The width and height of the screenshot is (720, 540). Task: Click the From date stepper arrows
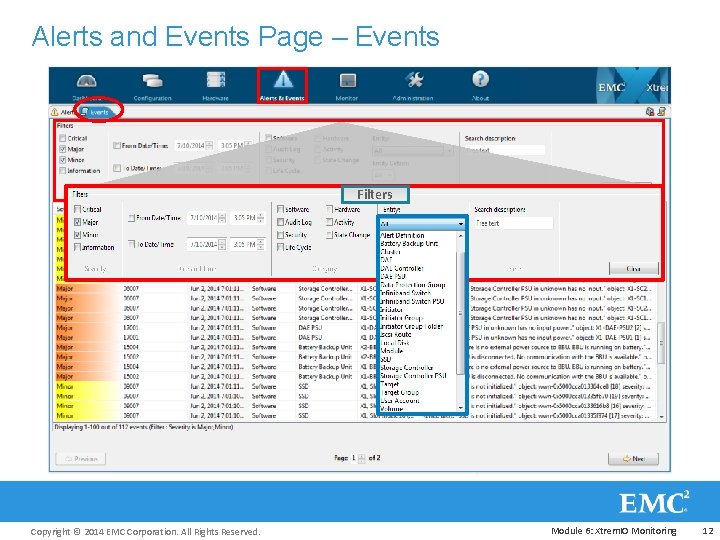point(222,218)
